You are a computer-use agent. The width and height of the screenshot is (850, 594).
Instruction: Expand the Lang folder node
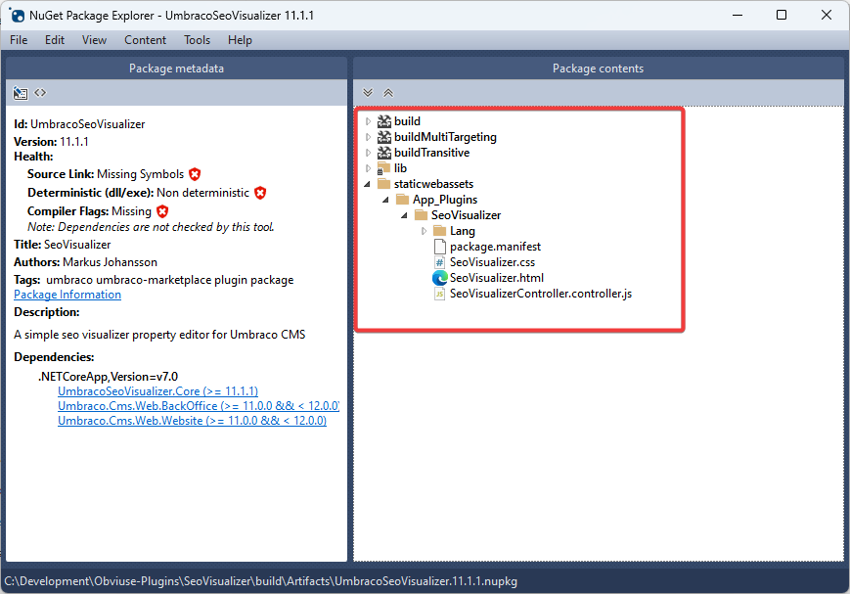424,231
